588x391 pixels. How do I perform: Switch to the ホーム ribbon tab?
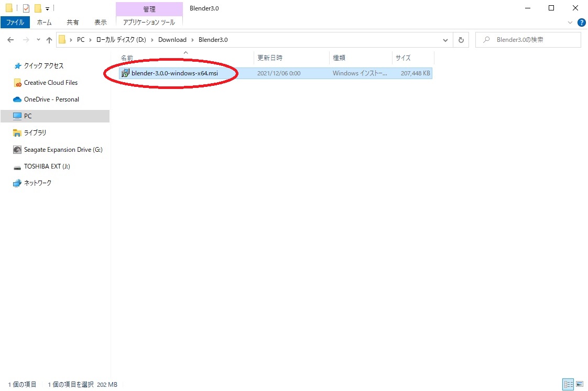44,23
